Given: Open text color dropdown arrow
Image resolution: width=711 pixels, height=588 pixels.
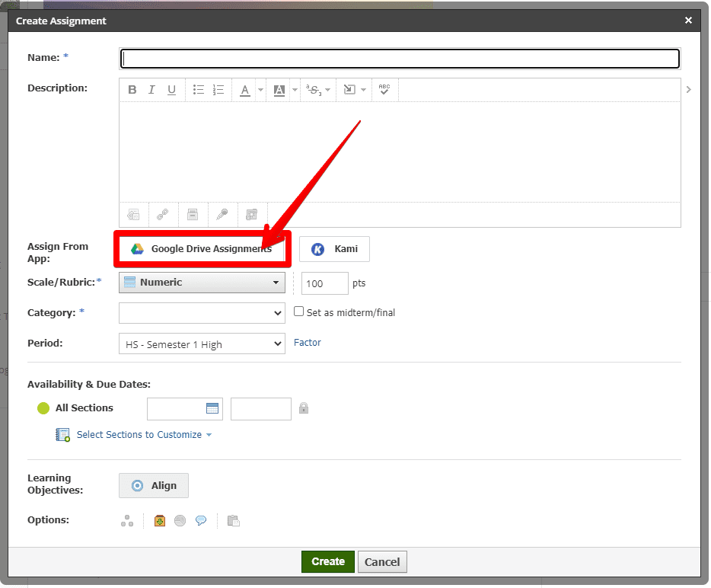Looking at the screenshot, I should [x=261, y=90].
